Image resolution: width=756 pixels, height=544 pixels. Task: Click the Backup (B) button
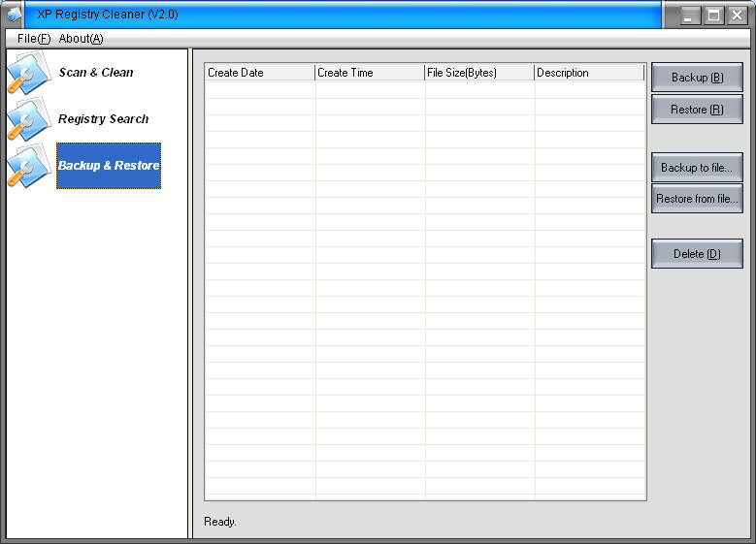click(697, 78)
